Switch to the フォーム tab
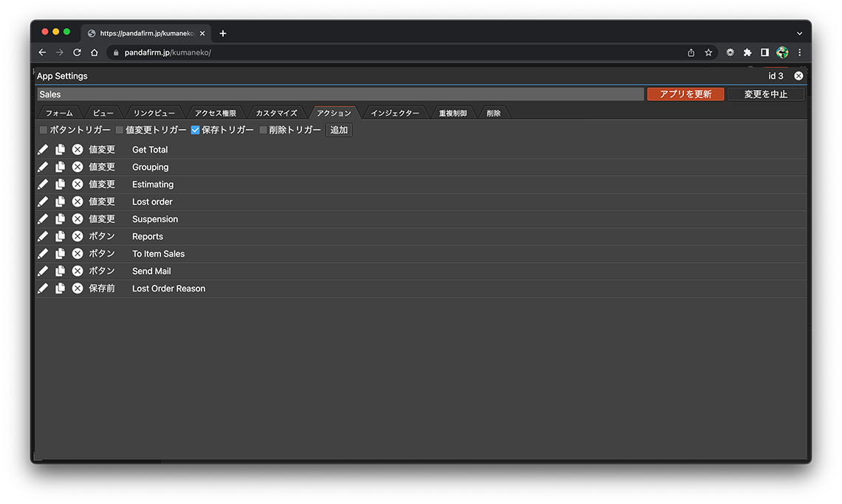Viewport: 842px width, 504px height. click(59, 113)
